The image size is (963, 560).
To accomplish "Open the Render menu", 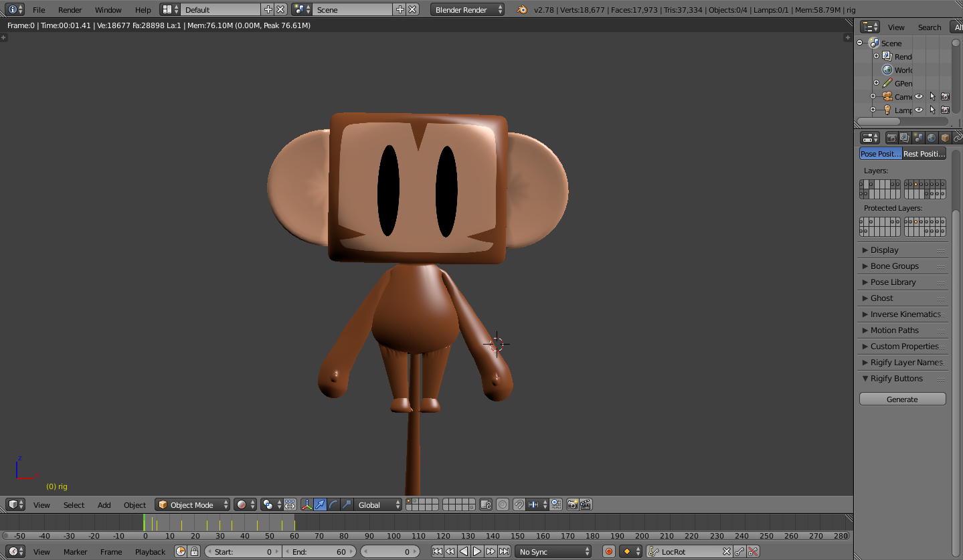I will pyautogui.click(x=70, y=9).
